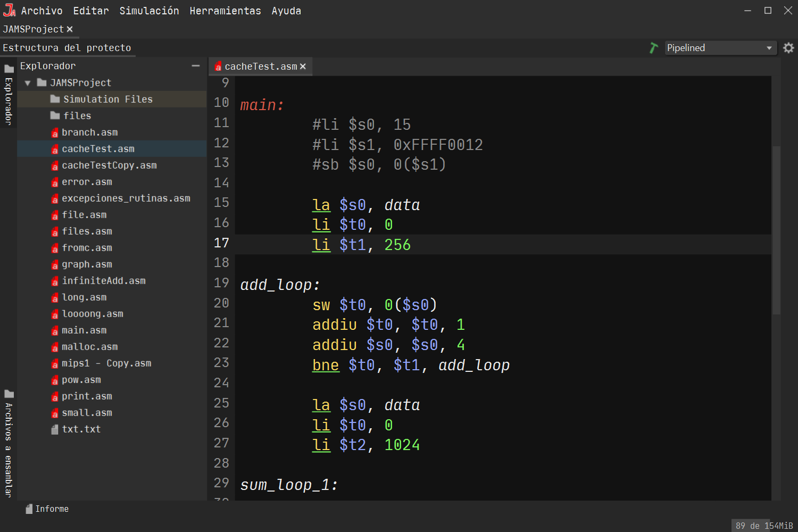Click the error.asm red file icon
The height and width of the screenshot is (532, 798).
[55, 181]
